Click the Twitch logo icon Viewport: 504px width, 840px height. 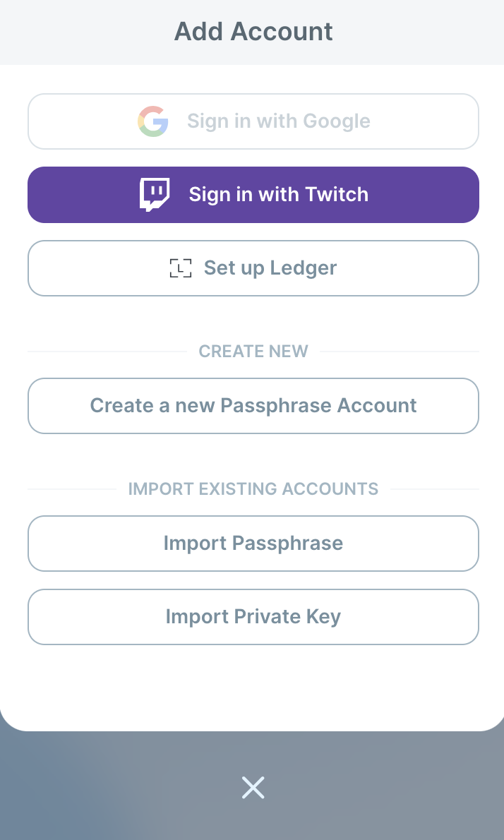pyautogui.click(x=155, y=194)
